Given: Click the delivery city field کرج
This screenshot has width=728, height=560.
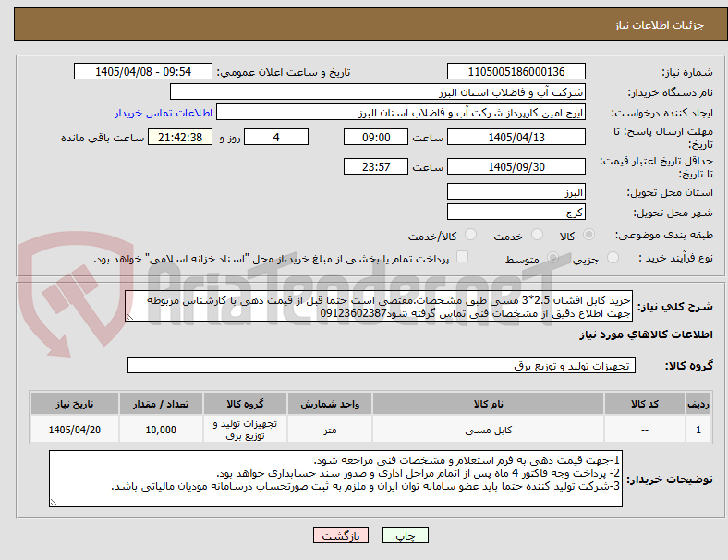Looking at the screenshot, I should (x=516, y=212).
